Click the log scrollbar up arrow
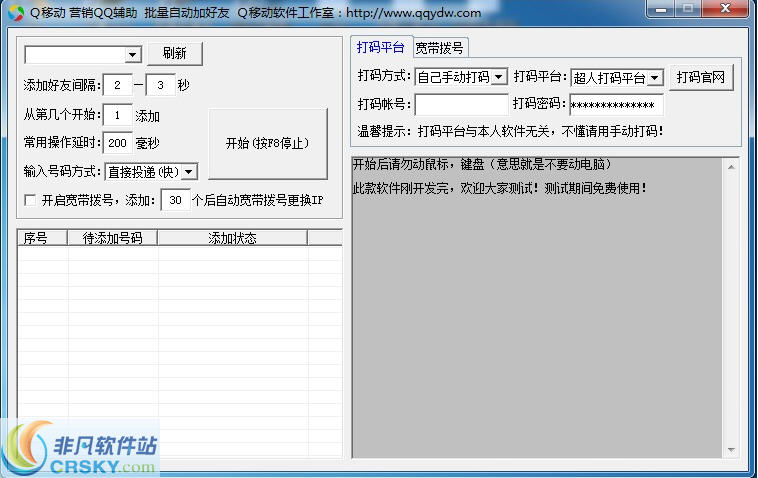Image resolution: width=758 pixels, height=478 pixels. click(731, 167)
